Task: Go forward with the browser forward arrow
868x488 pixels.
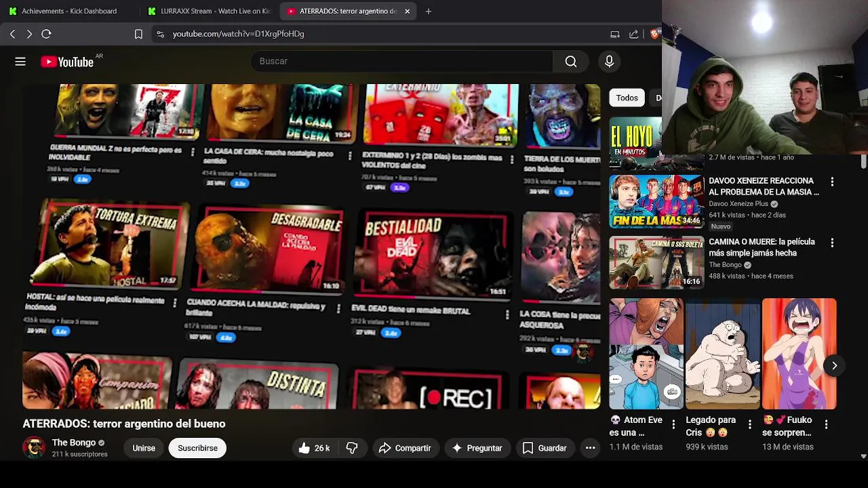Action: click(x=29, y=34)
